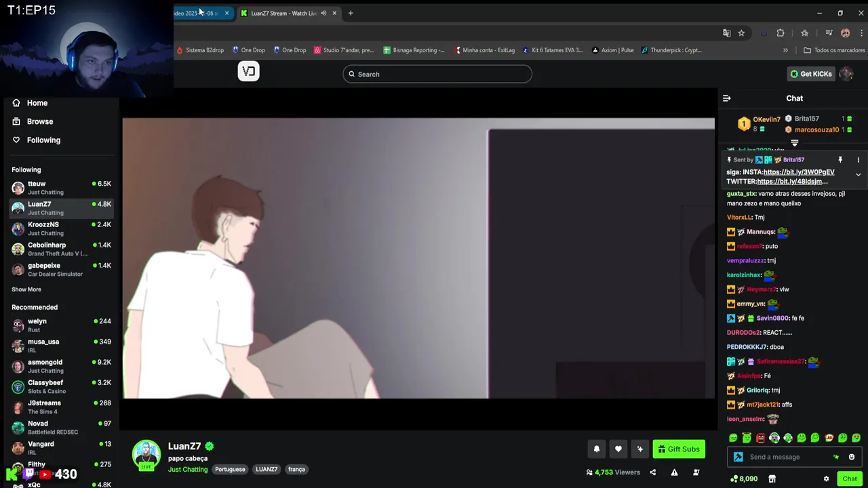Open gabepeixe channel in sidebar

tap(61, 269)
